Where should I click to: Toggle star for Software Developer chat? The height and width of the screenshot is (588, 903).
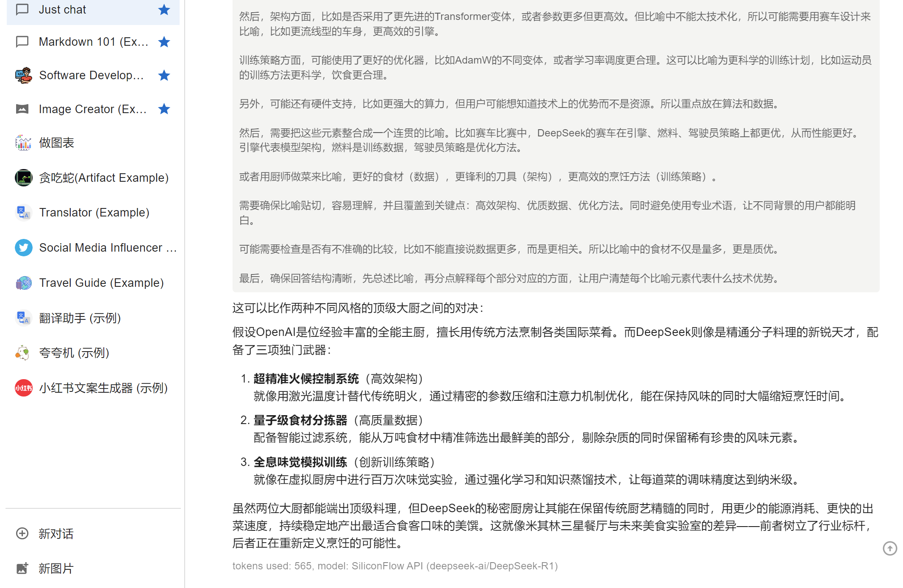pos(164,75)
